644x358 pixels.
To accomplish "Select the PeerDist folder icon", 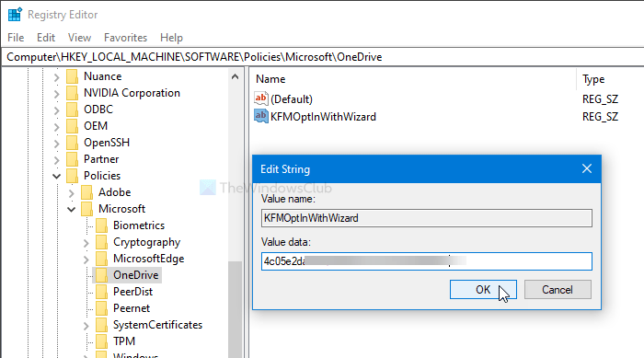I will pyautogui.click(x=101, y=292).
